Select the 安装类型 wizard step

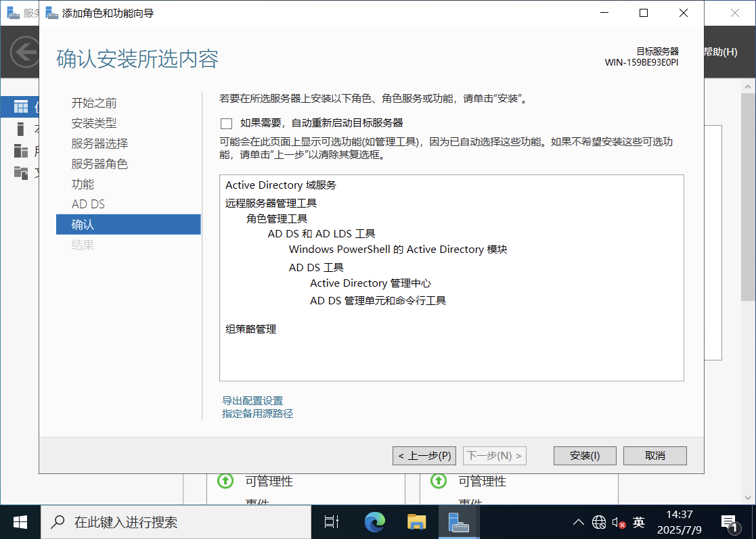(x=94, y=123)
